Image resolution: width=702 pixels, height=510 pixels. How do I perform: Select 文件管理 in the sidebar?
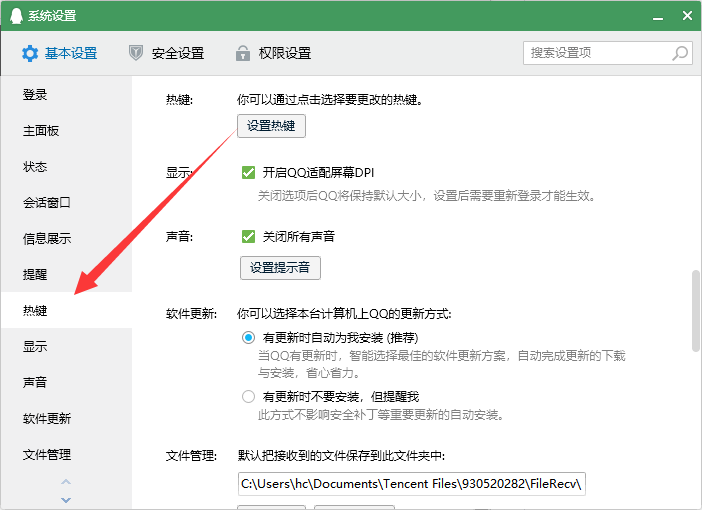click(66, 454)
